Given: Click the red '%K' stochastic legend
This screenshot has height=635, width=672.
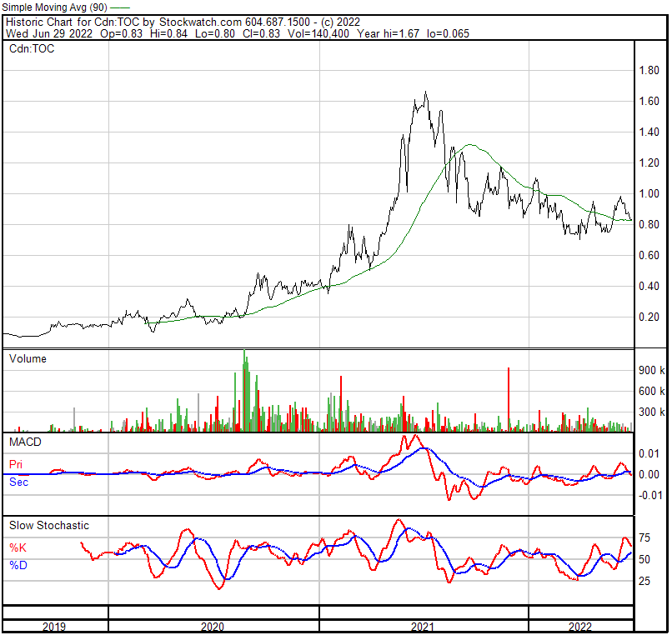Looking at the screenshot, I should coord(18,548).
